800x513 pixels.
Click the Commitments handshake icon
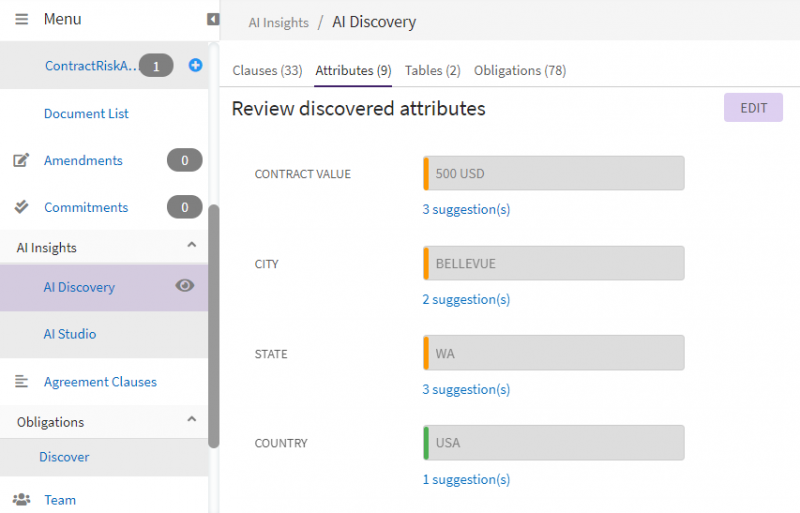point(21,207)
